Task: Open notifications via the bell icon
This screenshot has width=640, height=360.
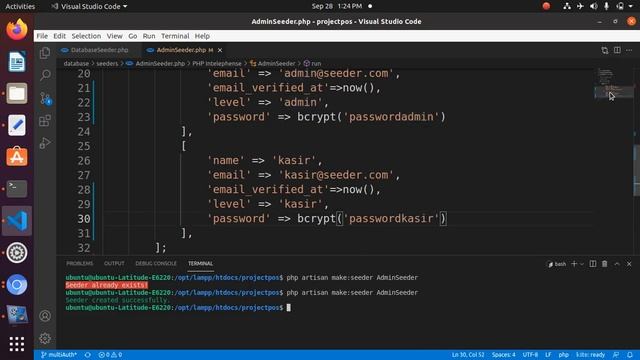Action: tap(630, 355)
